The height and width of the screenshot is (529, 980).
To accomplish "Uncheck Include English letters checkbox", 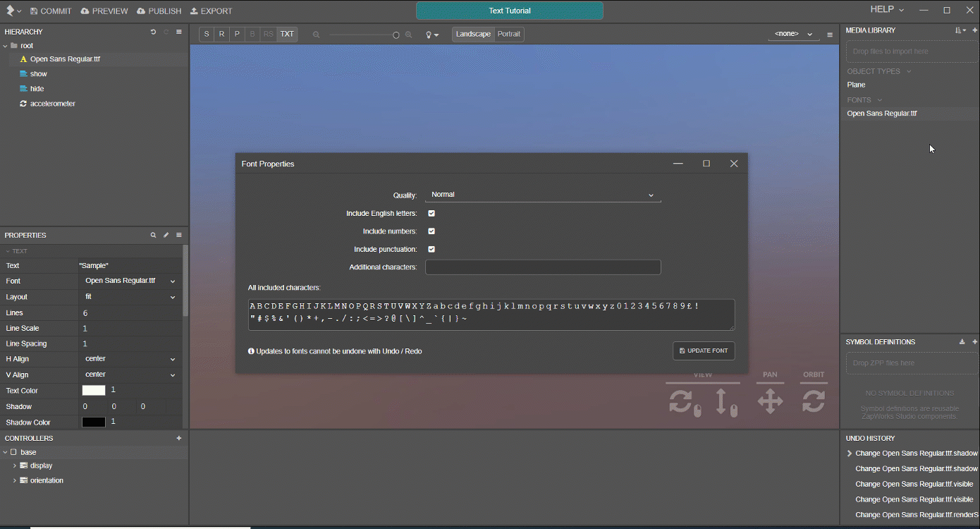I will (x=431, y=213).
